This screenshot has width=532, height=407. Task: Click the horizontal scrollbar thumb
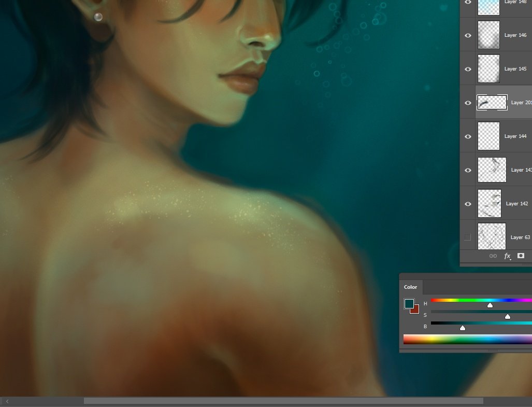tap(283, 401)
